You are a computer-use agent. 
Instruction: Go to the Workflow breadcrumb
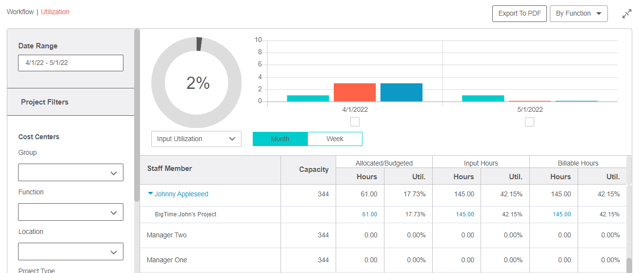pos(20,12)
